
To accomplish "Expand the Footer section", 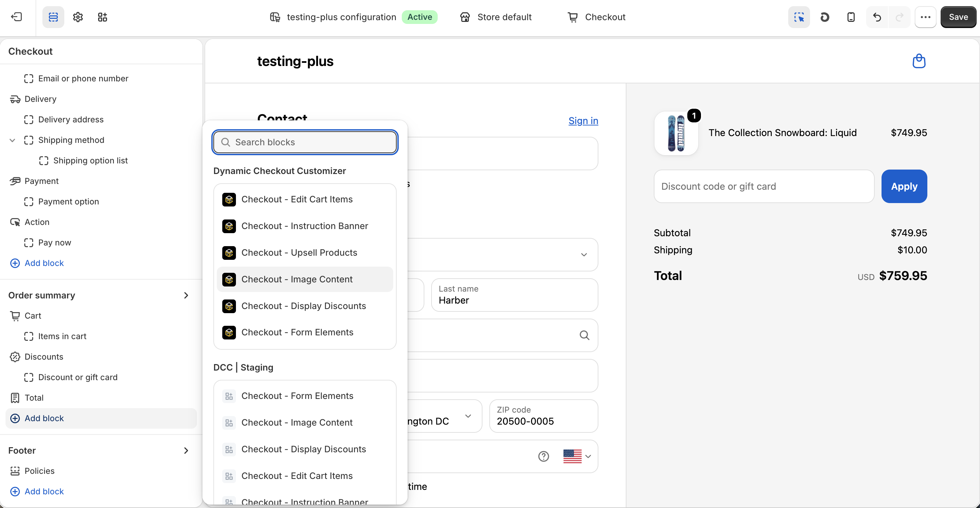I will coord(186,450).
